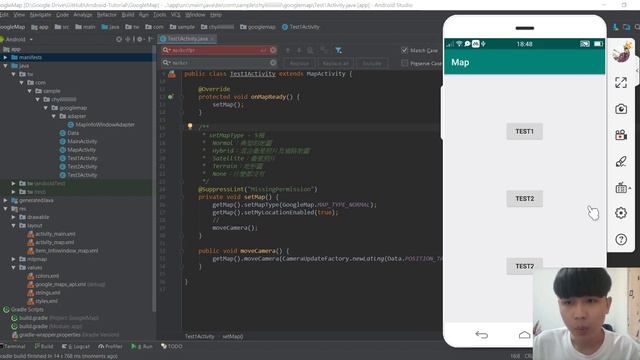The image size is (640, 360).
Task: Expand the mipmap folder
Action: click(x=13, y=259)
